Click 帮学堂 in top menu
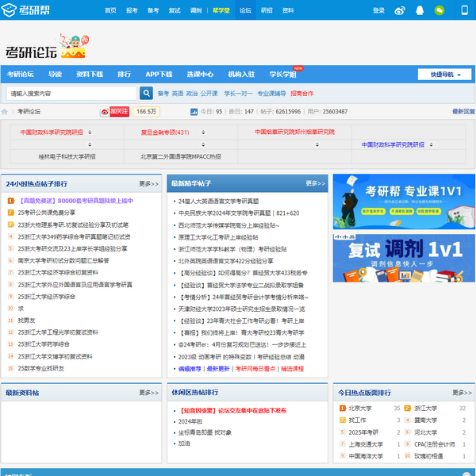 coord(221,10)
